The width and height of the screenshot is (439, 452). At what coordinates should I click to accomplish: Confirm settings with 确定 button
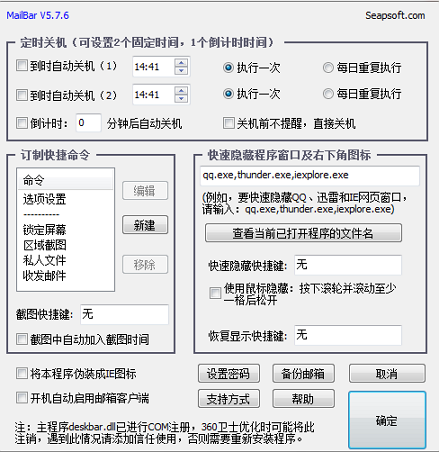point(387,420)
